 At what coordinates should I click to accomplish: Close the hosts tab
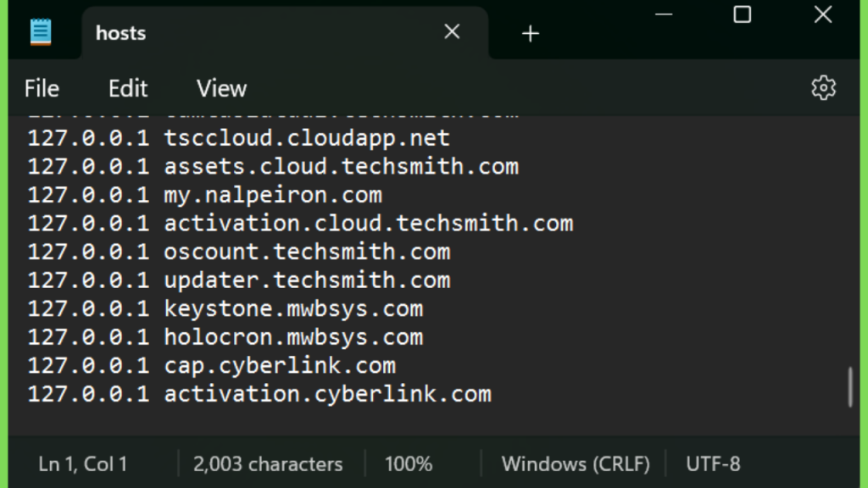pyautogui.click(x=452, y=31)
